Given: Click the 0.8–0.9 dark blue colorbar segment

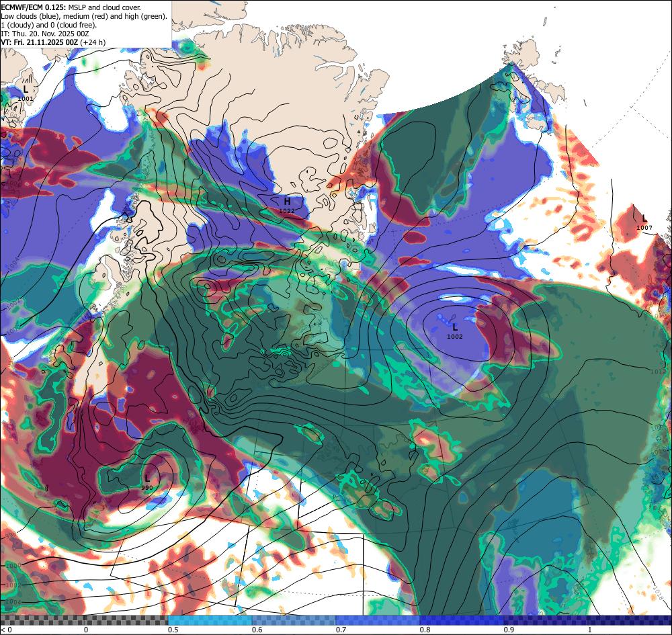Looking at the screenshot, I should [462, 620].
